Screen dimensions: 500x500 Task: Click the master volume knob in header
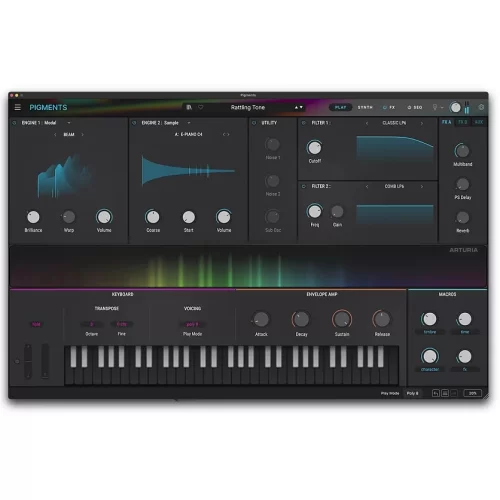[x=455, y=107]
